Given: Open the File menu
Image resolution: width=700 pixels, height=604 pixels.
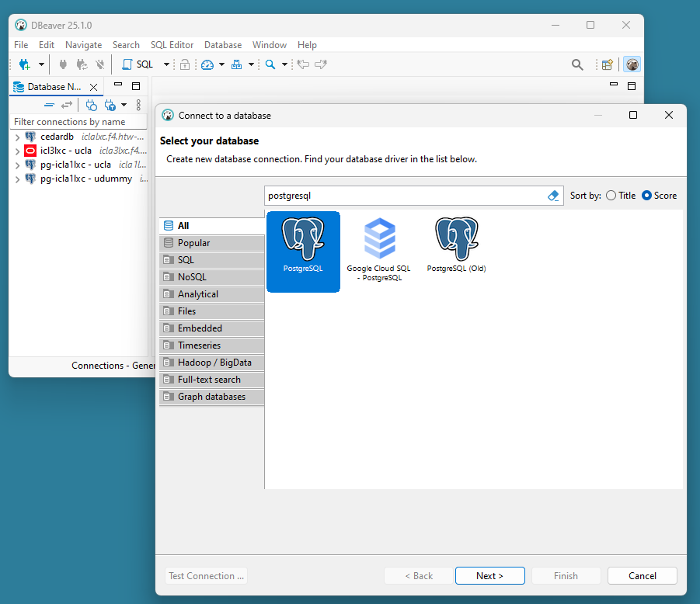Looking at the screenshot, I should coord(21,45).
